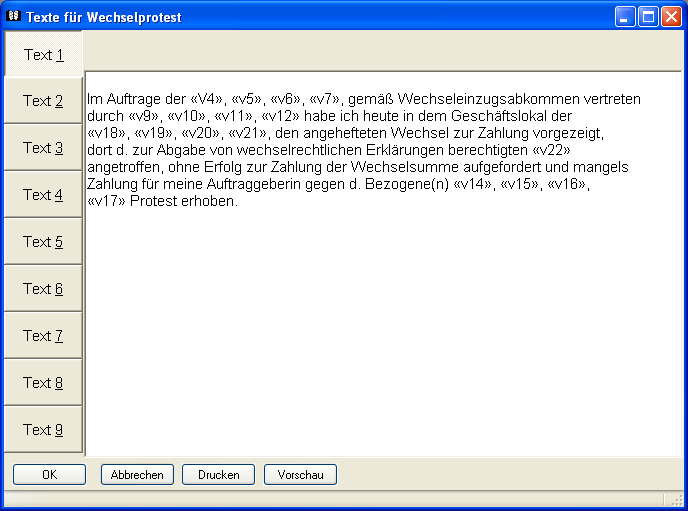Go to the Text 4 tab
Image resolution: width=688 pixels, height=511 pixels.
(x=43, y=195)
